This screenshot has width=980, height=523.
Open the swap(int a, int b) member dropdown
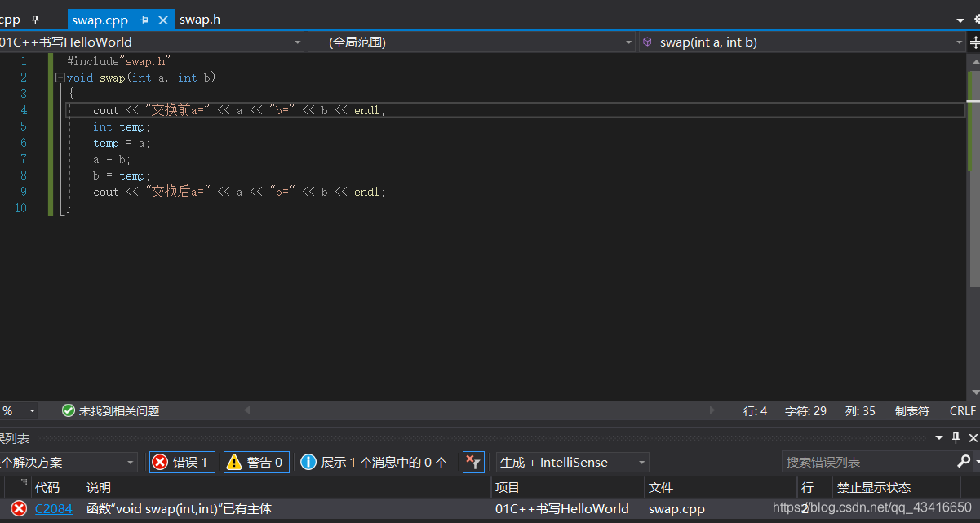click(x=802, y=42)
